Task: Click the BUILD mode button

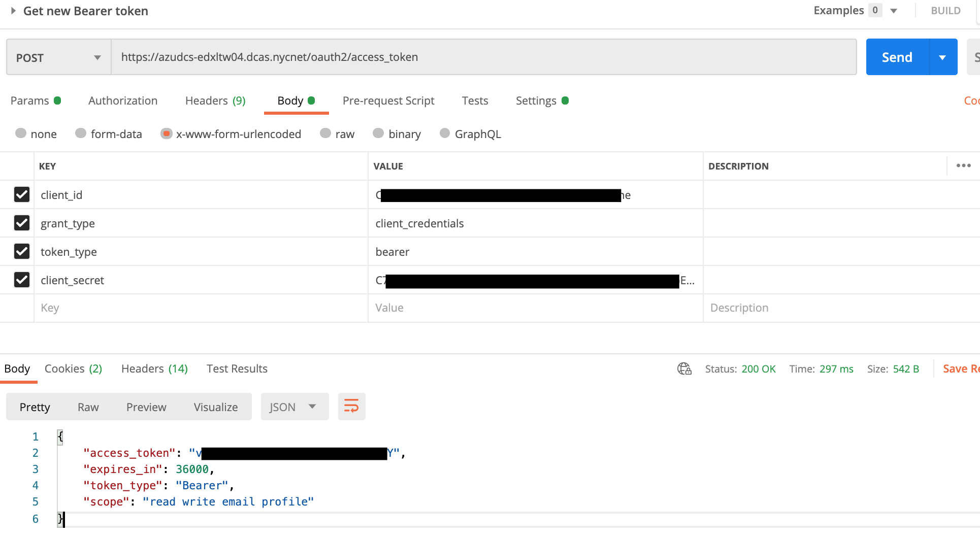Action: click(x=945, y=11)
